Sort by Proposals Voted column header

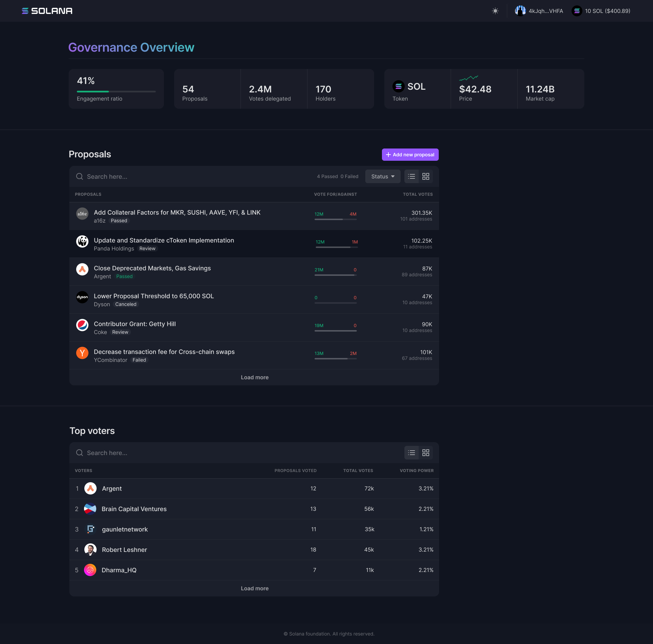coord(295,471)
